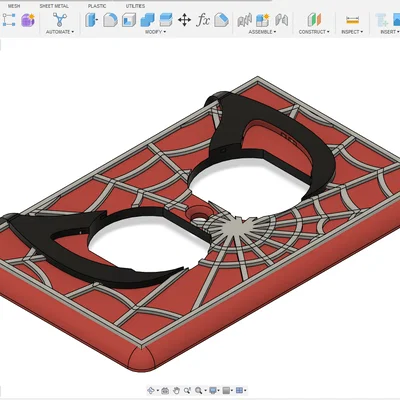Expand the Display Settings dropdown arrow
The image size is (400, 400).
219,390
